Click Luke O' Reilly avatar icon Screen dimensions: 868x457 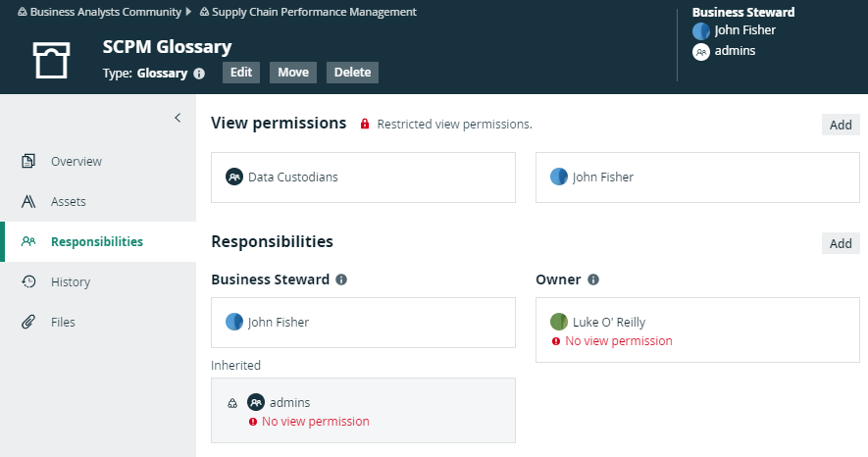pos(559,322)
